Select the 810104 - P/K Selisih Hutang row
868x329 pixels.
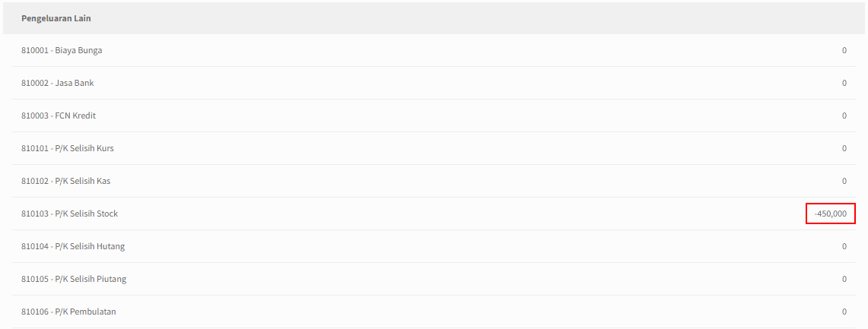(x=434, y=246)
